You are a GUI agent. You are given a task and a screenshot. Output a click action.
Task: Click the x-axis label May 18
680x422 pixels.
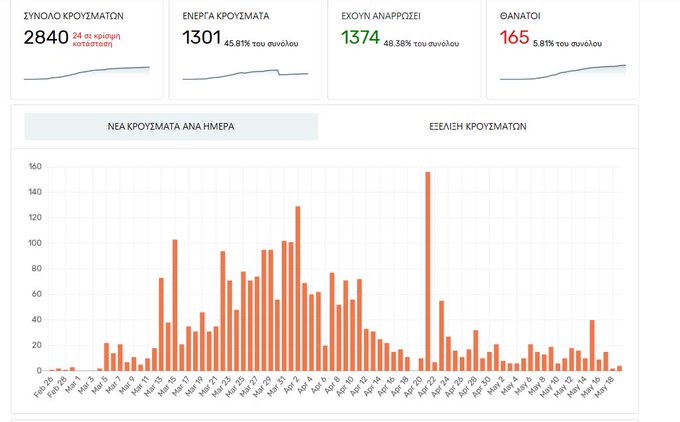click(x=604, y=386)
